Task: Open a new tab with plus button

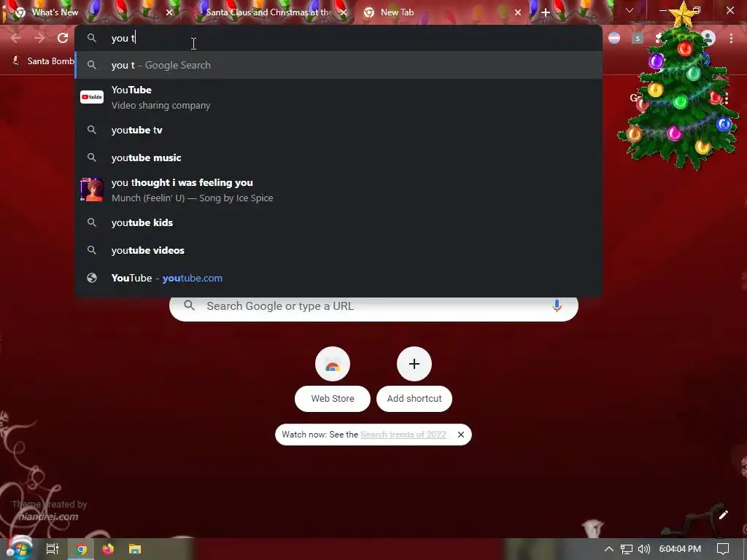Action: pos(546,12)
